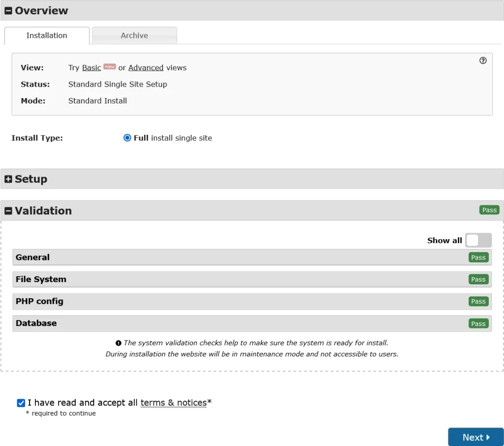Click the Pass badge for PHP config
The image size is (504, 446).
coord(478,301)
